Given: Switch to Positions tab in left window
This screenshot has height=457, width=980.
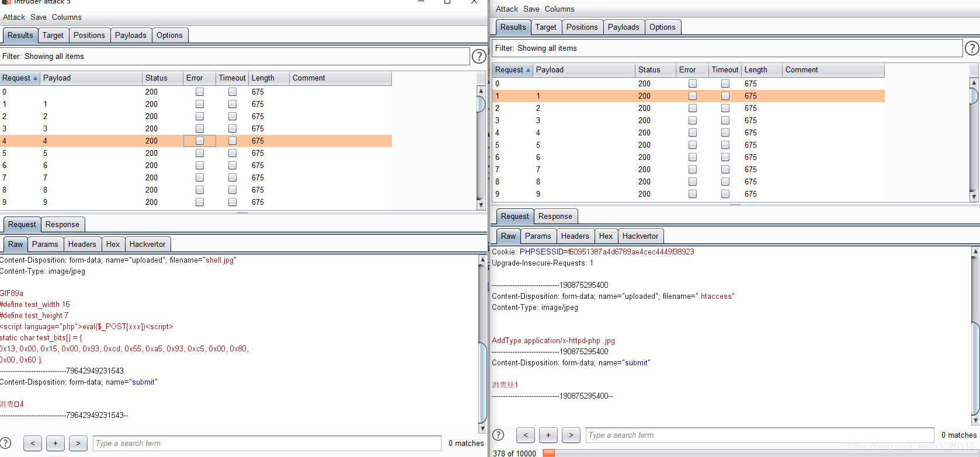Looking at the screenshot, I should (x=89, y=35).
